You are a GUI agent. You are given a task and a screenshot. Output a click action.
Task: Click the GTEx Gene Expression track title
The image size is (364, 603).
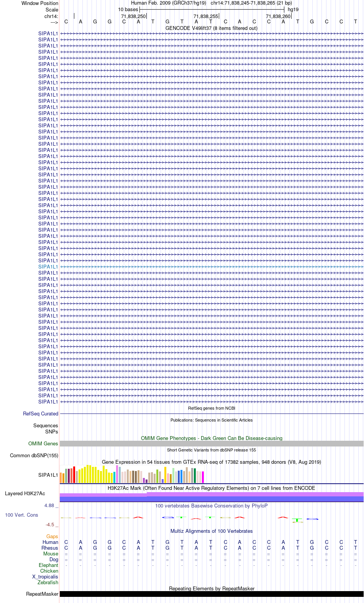tap(212, 462)
